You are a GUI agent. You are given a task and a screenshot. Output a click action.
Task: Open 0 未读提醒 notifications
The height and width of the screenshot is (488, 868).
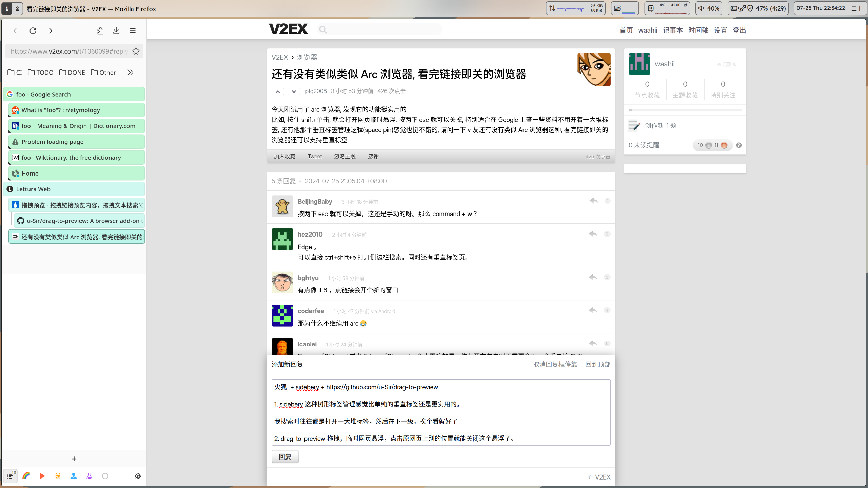coord(644,145)
